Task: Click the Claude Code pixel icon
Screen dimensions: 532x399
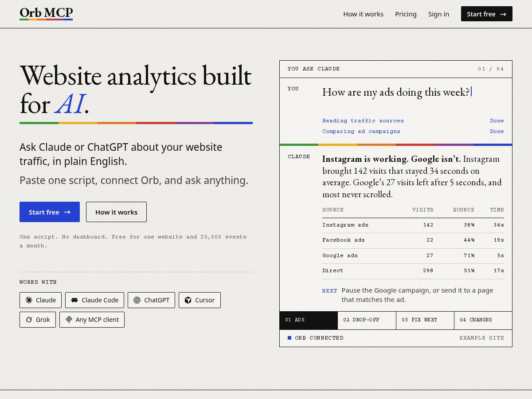Action: click(x=74, y=300)
